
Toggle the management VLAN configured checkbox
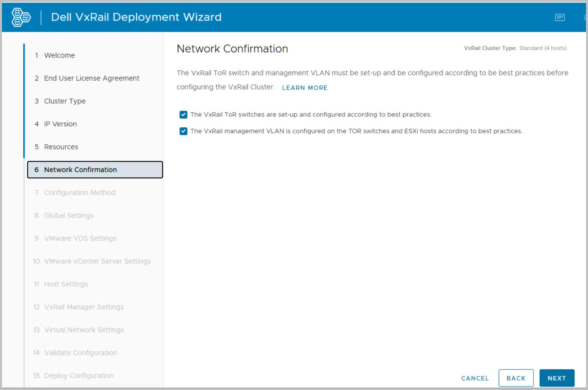(x=183, y=131)
